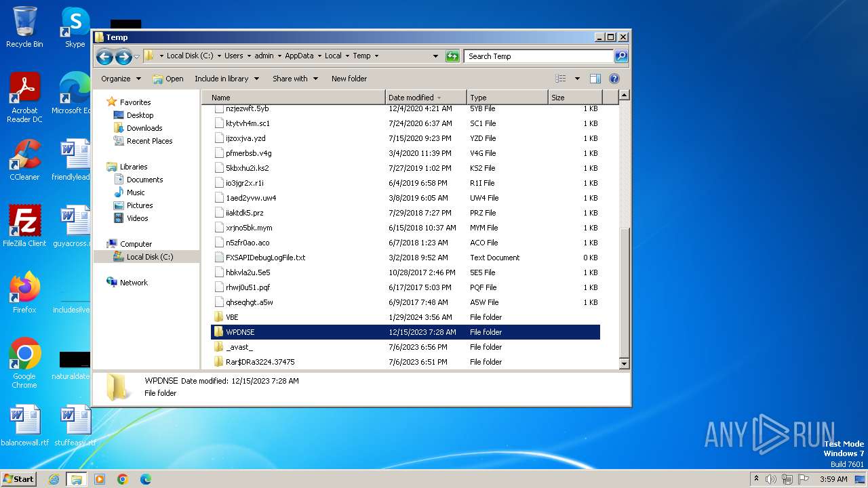868x488 pixels.
Task: Open the Organize menu
Action: click(x=121, y=79)
